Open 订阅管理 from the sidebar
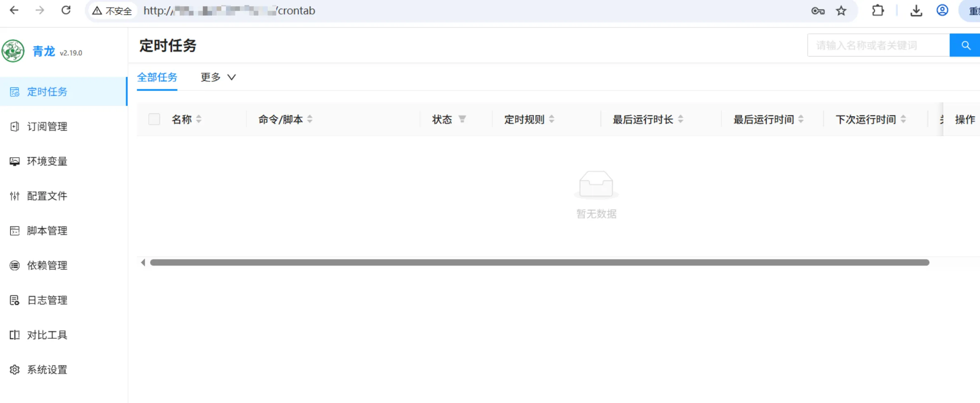Viewport: 980px width, 403px height. pyautogui.click(x=47, y=127)
